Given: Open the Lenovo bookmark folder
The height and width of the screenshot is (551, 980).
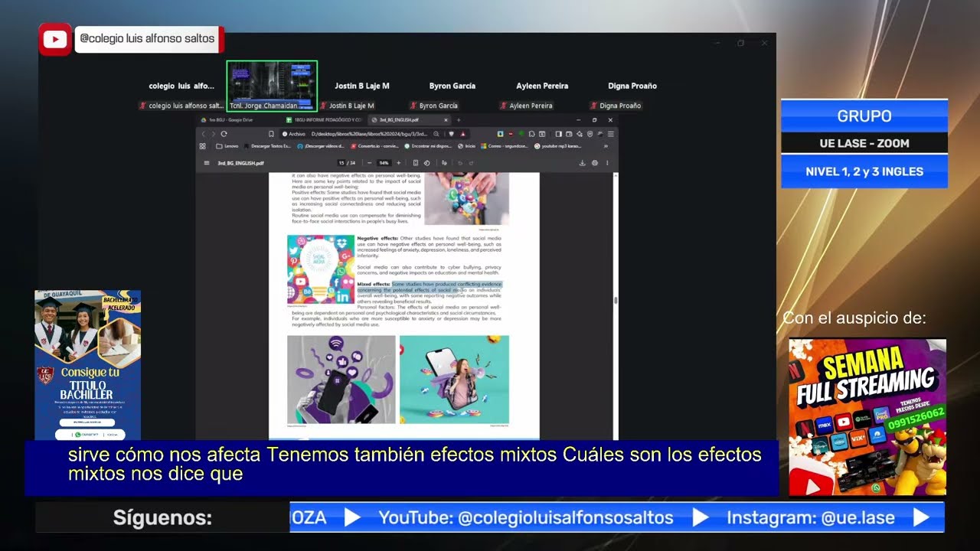Looking at the screenshot, I should pyautogui.click(x=227, y=146).
